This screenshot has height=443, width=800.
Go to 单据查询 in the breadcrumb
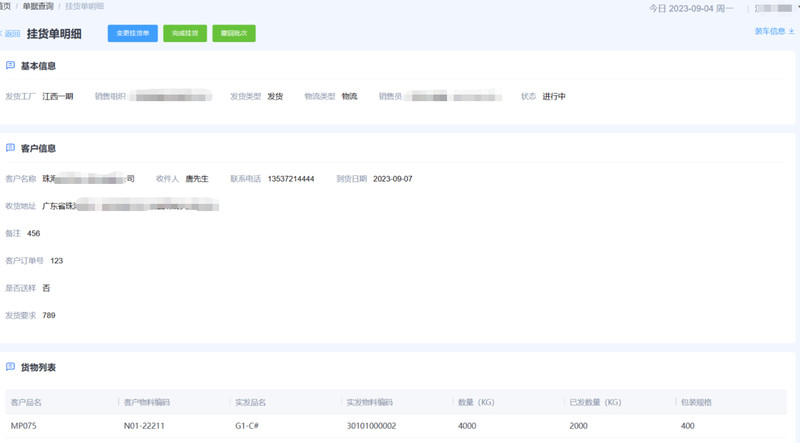tap(40, 6)
